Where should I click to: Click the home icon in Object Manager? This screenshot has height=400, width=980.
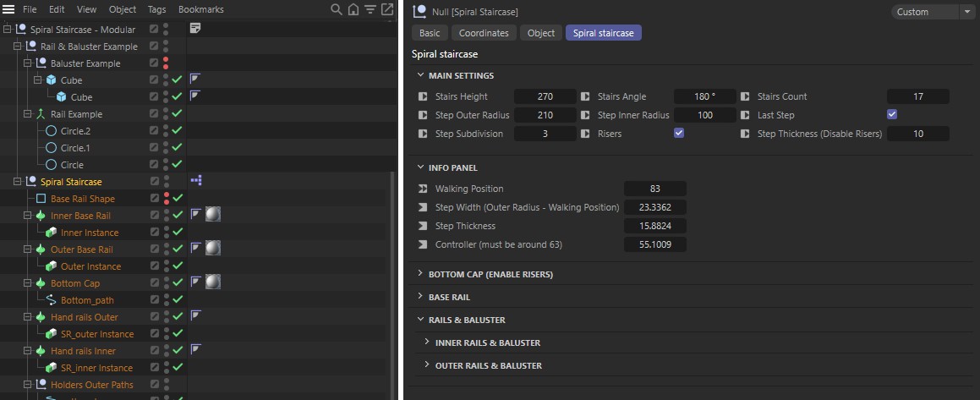pyautogui.click(x=353, y=9)
